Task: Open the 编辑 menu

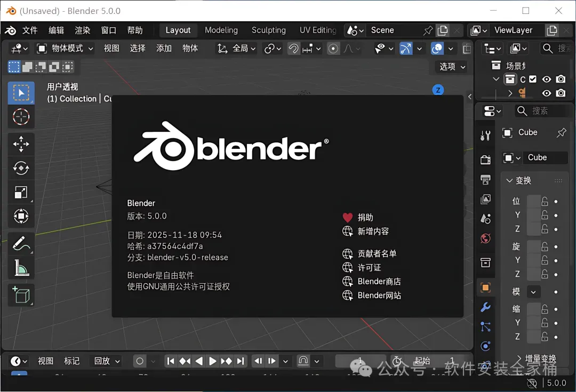Action: [56, 30]
